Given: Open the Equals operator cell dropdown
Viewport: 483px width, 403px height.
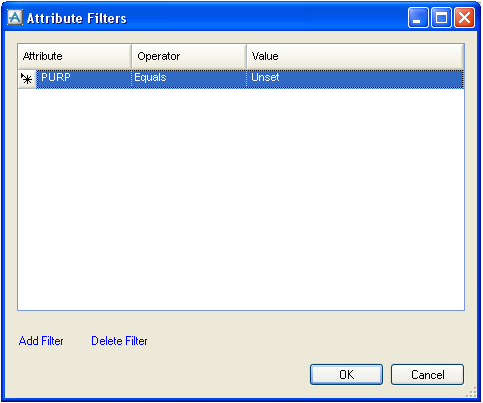Looking at the screenshot, I should [189, 79].
